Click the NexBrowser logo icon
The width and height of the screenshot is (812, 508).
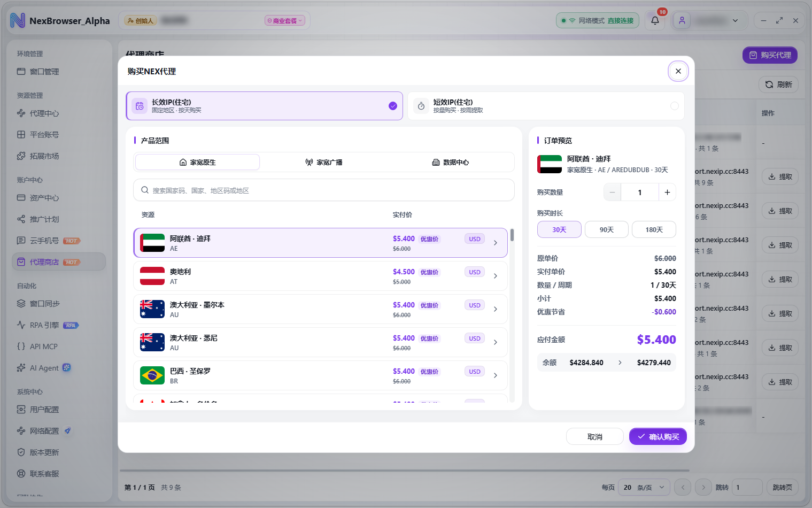18,21
